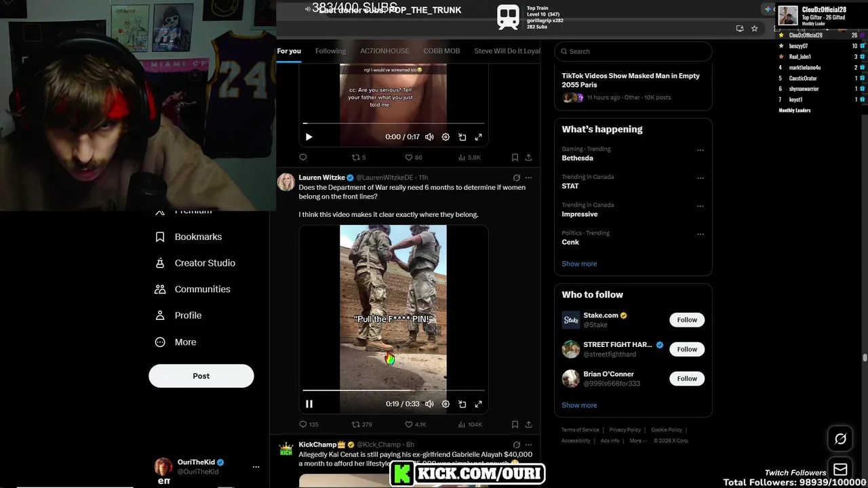Image resolution: width=868 pixels, height=488 pixels.
Task: Open KickChamp's profile avatar
Action: tap(286, 449)
